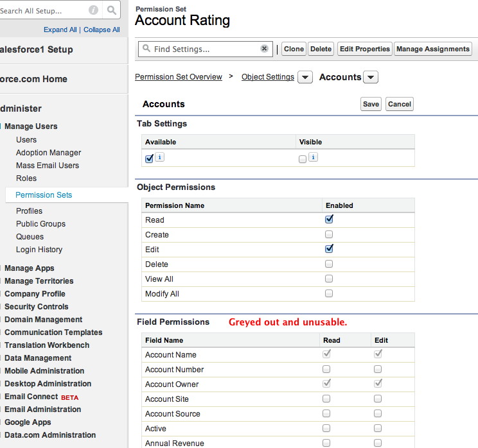Expand the Security Controls sidebar section

(36, 307)
